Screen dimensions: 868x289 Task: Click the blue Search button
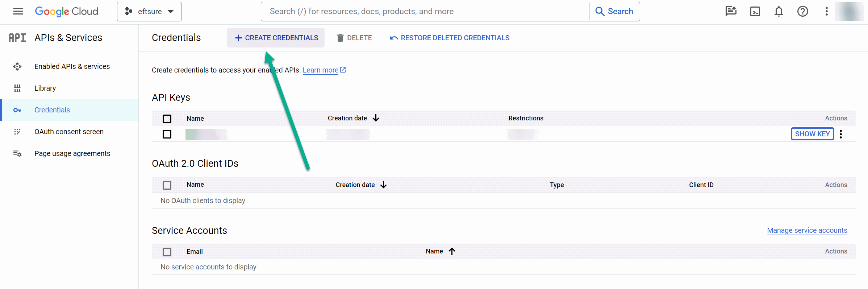click(614, 12)
